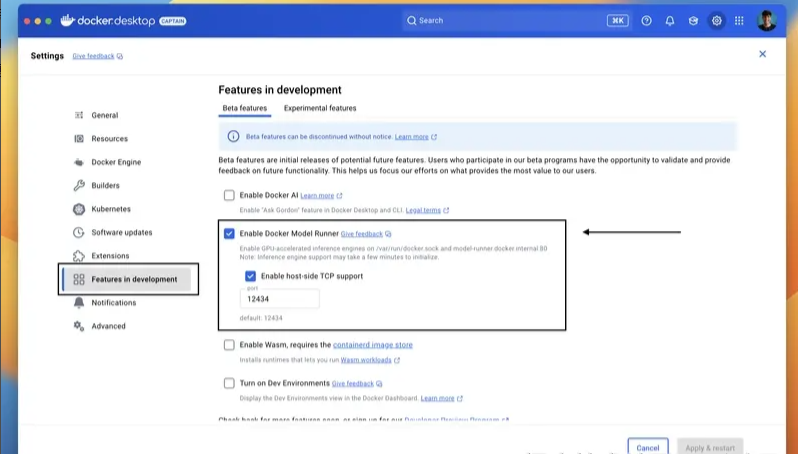Click the 'Features in development' page heading
798x454 pixels.
coord(280,90)
